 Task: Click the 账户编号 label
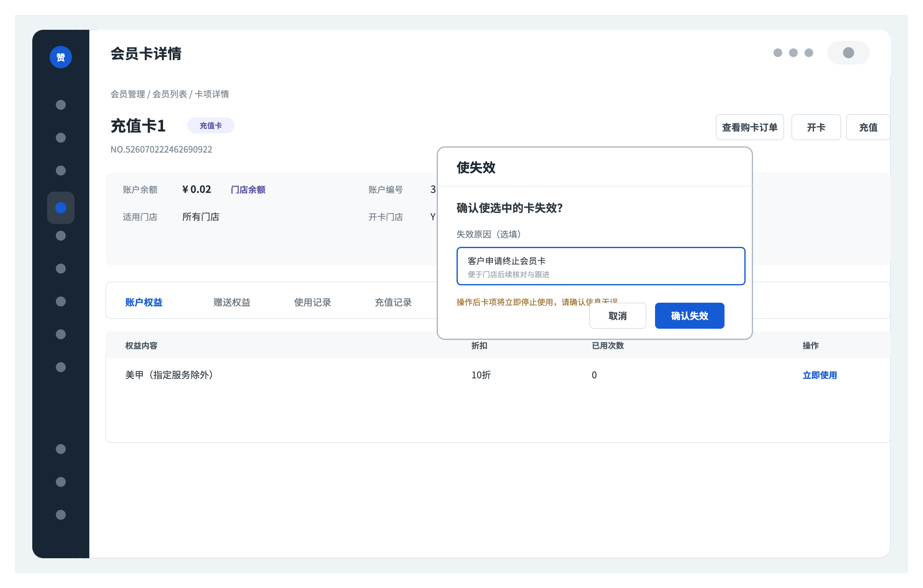point(386,189)
